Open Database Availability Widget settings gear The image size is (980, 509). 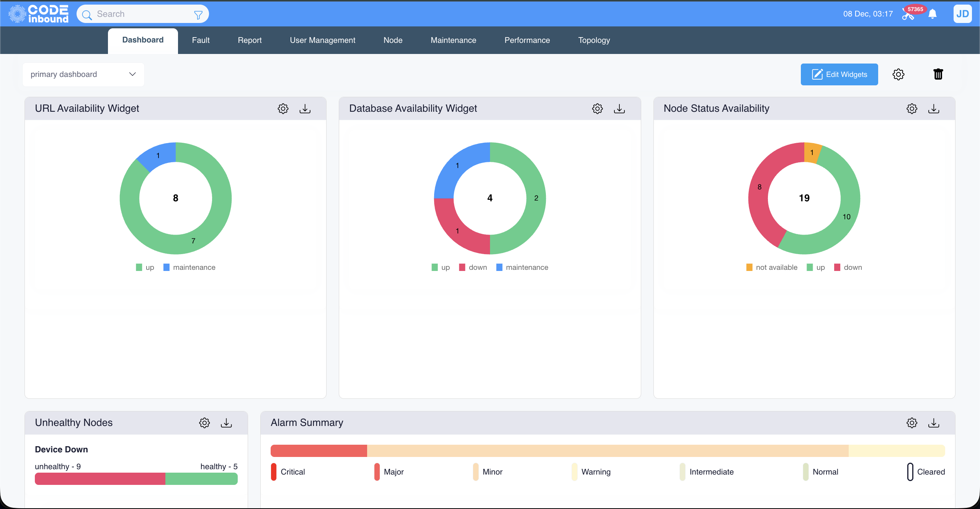tap(597, 109)
